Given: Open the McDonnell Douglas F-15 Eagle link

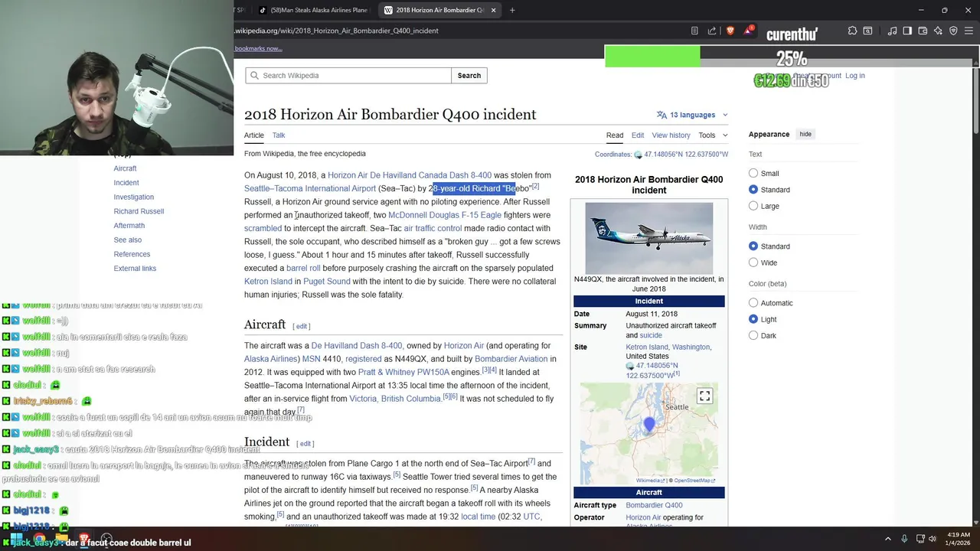Looking at the screenshot, I should (x=445, y=215).
